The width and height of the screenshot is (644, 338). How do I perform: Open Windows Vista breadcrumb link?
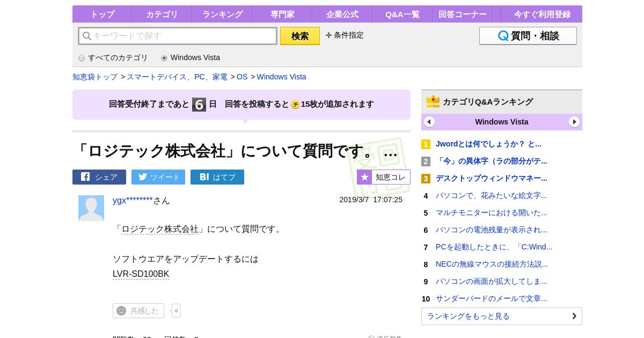pos(281,77)
